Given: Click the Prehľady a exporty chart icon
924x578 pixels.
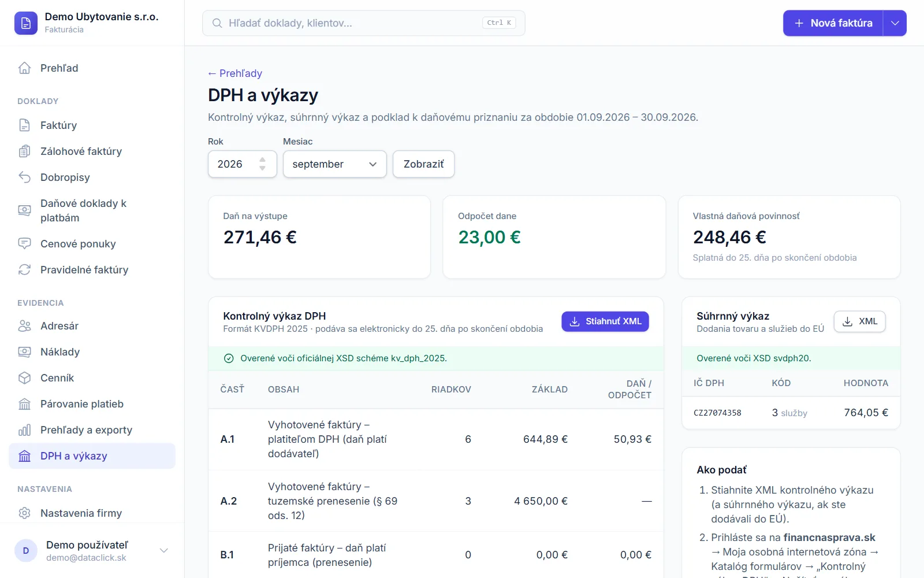Looking at the screenshot, I should point(24,430).
